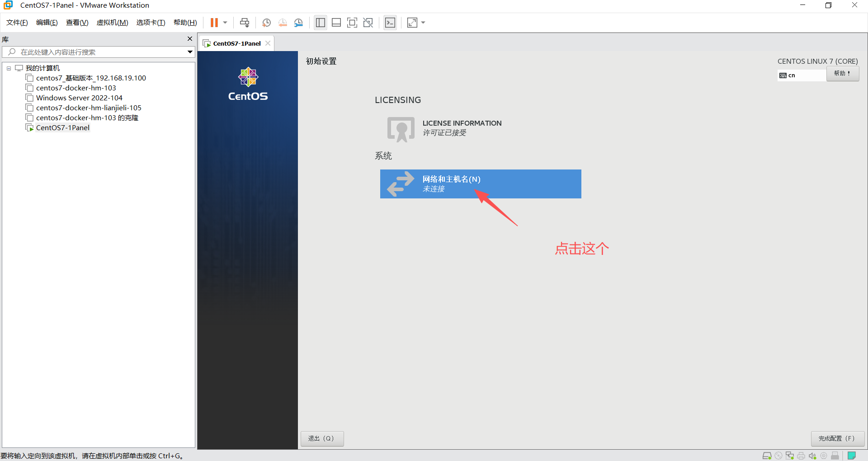Open 网络和主机名(N) settings
Viewport: 868px width, 461px height.
coord(481,184)
